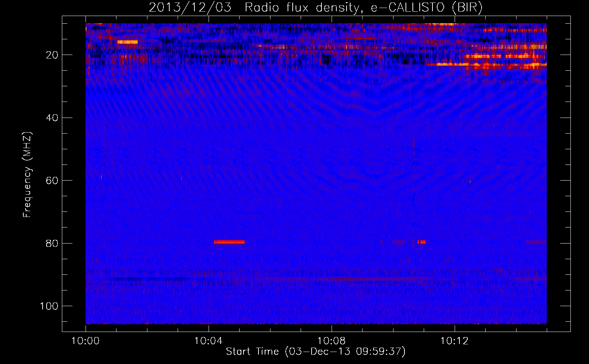
Task: Click the 'Start Time (03-Dec-13 09:59:37)' axis label
Action: pyautogui.click(x=316, y=352)
